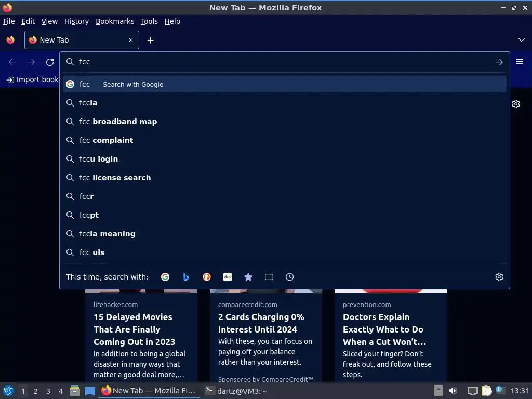This screenshot has height=399, width=532.
Task: Click Firefox window entry in taskbar
Action: click(149, 391)
